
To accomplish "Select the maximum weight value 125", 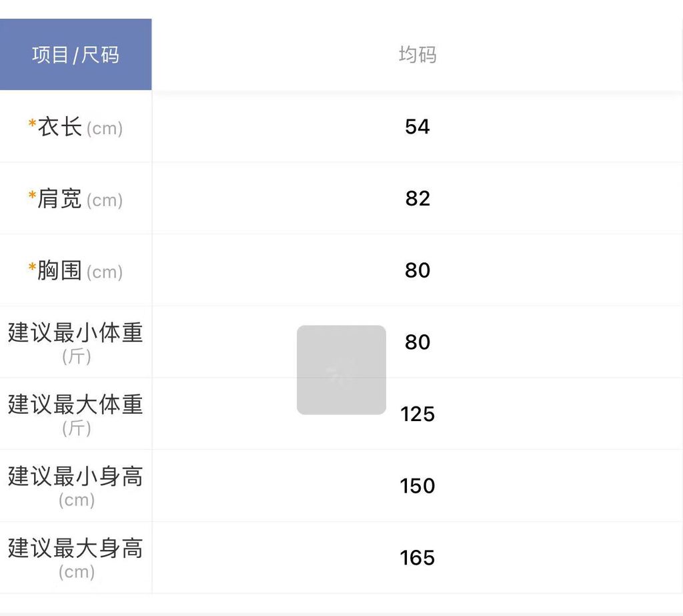I will 418,414.
